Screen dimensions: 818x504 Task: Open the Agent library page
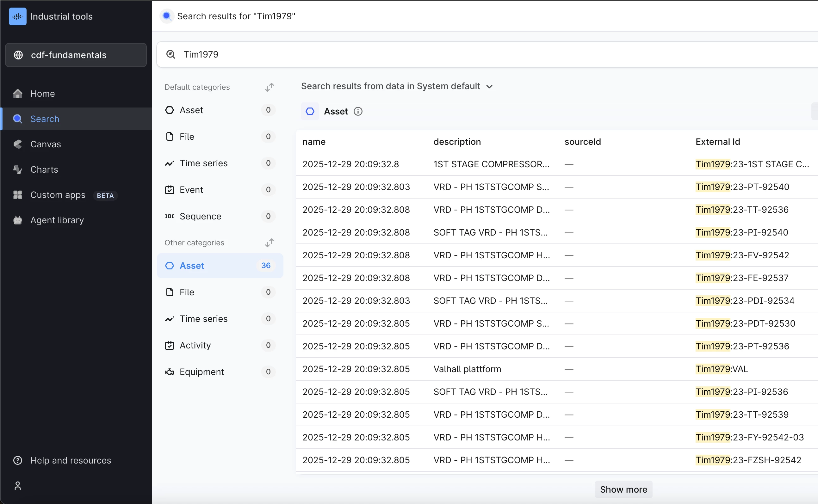[57, 220]
